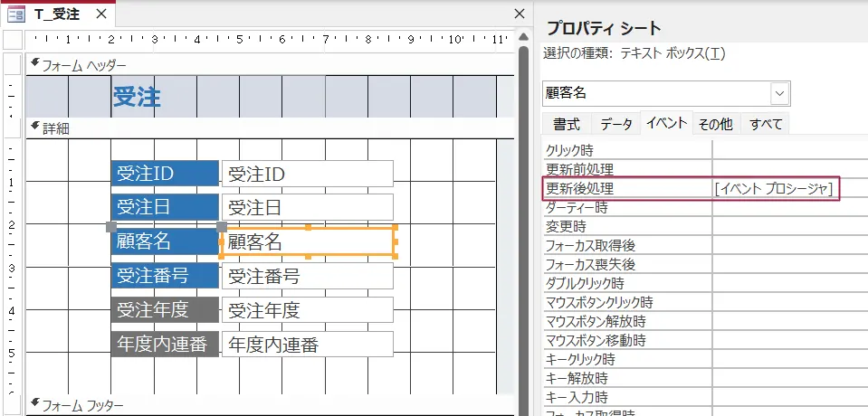The image size is (868, 416).
Task: Click the form's vertical scrollbar
Action: (x=521, y=226)
